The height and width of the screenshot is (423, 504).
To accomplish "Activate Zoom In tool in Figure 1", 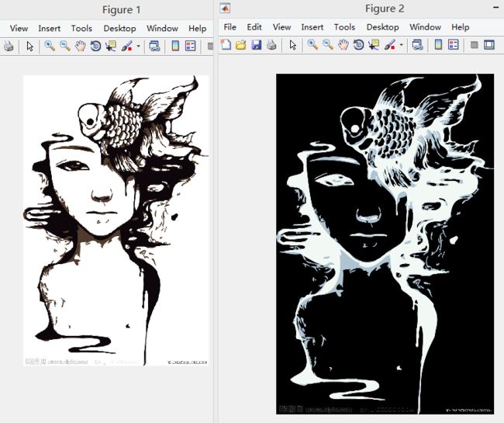I will [x=49, y=46].
